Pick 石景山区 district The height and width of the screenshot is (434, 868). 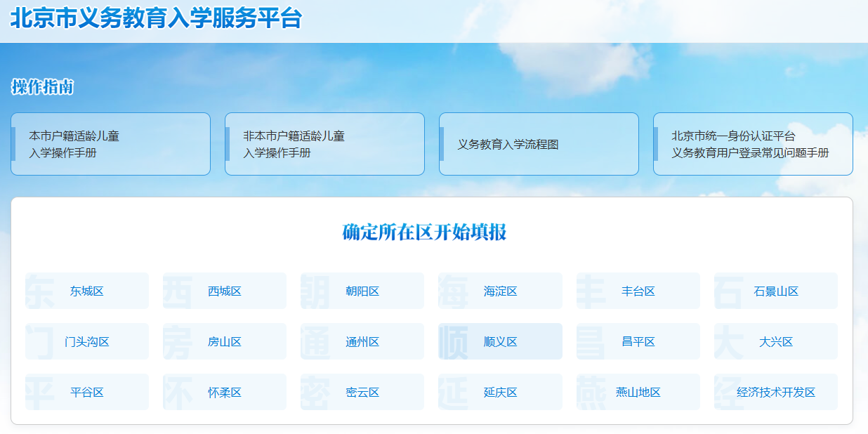[776, 291]
